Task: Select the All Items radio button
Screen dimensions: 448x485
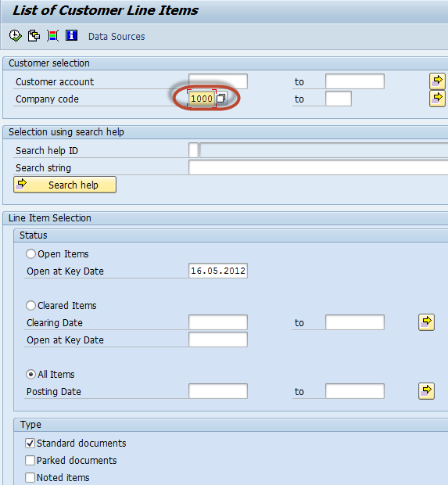Action: pyautogui.click(x=30, y=375)
